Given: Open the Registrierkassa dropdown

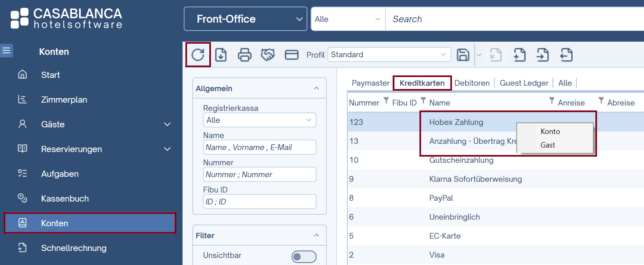Looking at the screenshot, I should pyautogui.click(x=259, y=120).
